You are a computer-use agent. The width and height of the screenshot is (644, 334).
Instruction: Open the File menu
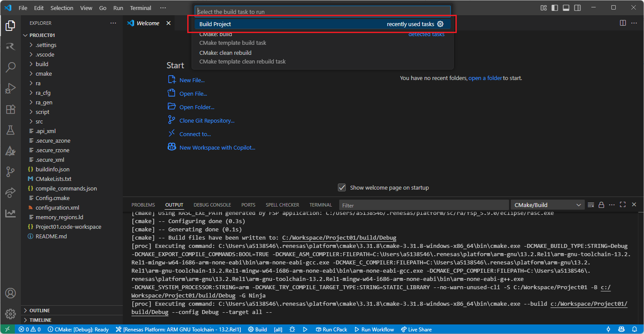23,8
